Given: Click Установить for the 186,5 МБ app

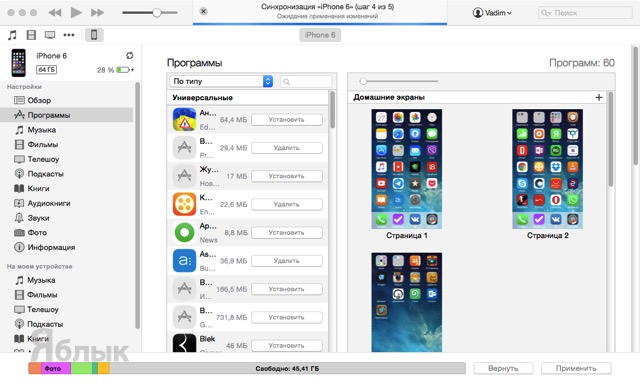Looking at the screenshot, I should click(x=287, y=289).
